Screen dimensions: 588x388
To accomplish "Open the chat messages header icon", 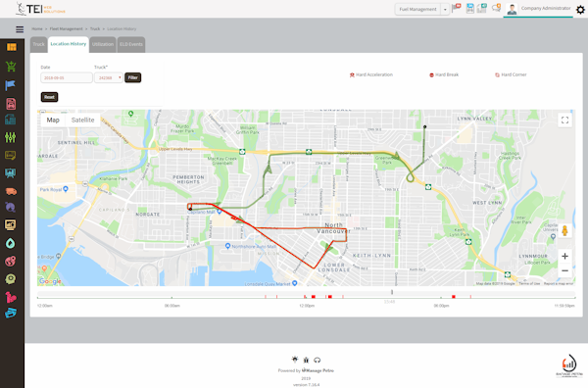I will 496,8.
